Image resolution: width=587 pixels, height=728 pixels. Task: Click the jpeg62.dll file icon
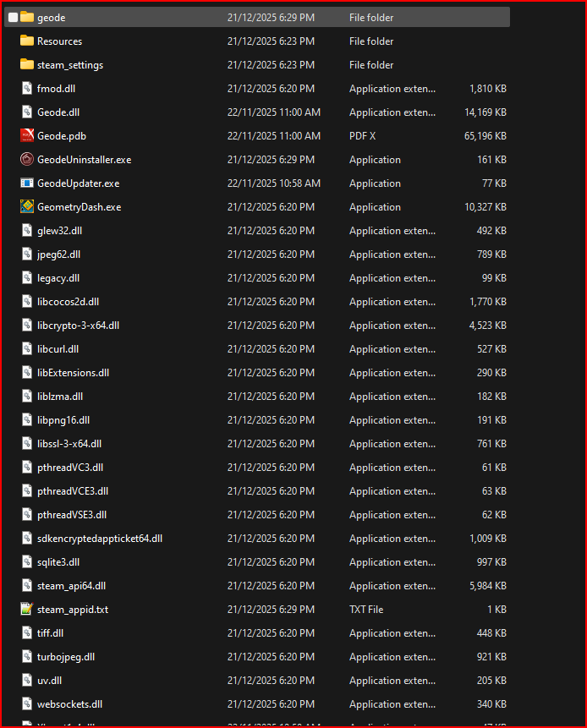pos(27,254)
